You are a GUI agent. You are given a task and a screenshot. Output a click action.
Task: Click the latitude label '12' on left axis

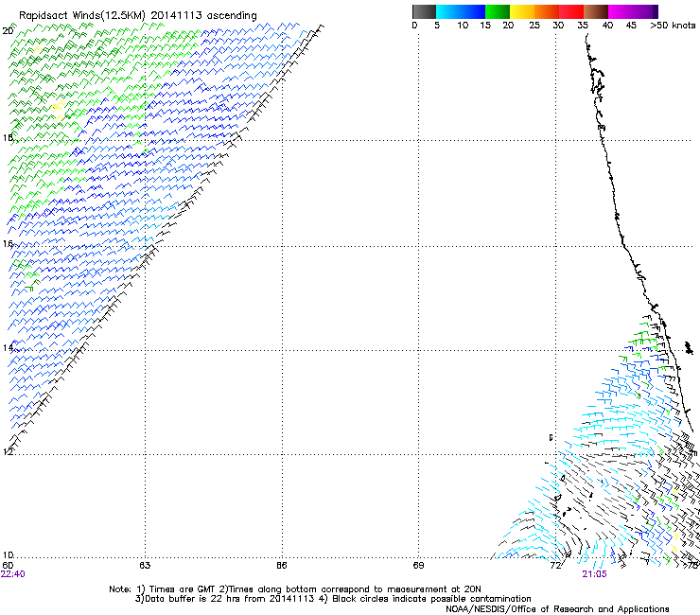[x=8, y=452]
